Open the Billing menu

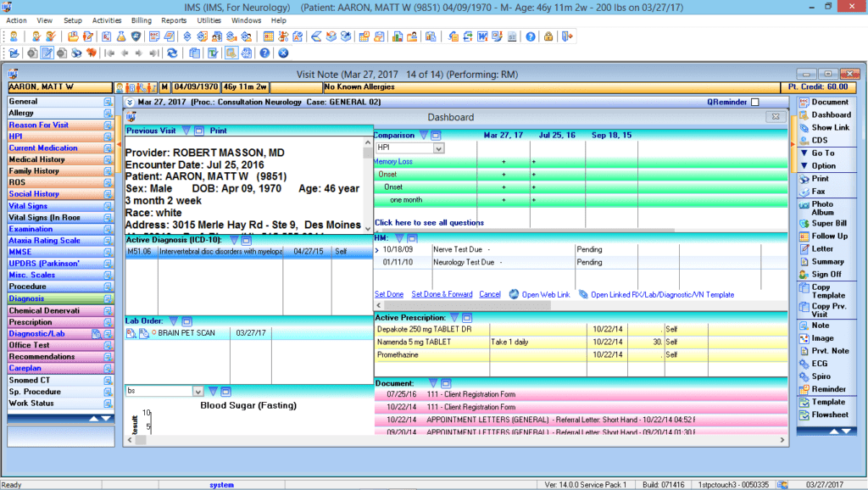point(142,19)
